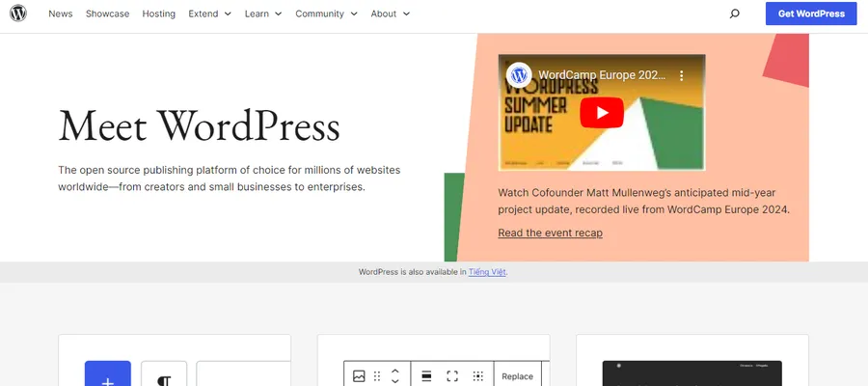Screen dimensions: 868x386
Task: Click the image block icon in the toolbar
Action: pyautogui.click(x=359, y=376)
